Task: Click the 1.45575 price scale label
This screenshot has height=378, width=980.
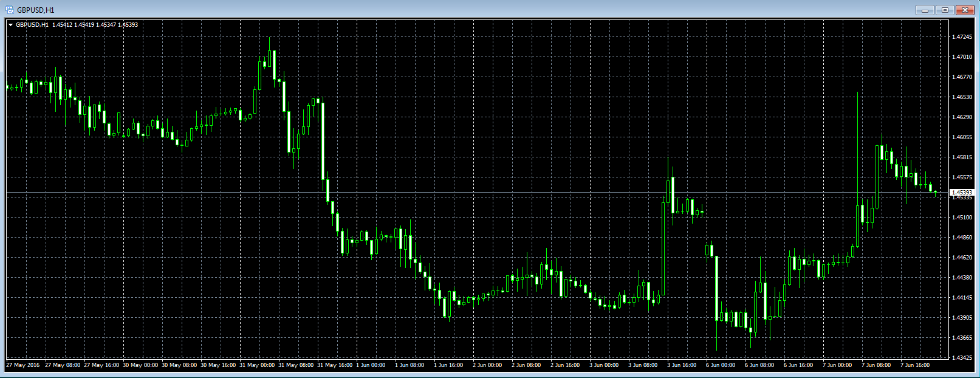Action: [x=962, y=177]
